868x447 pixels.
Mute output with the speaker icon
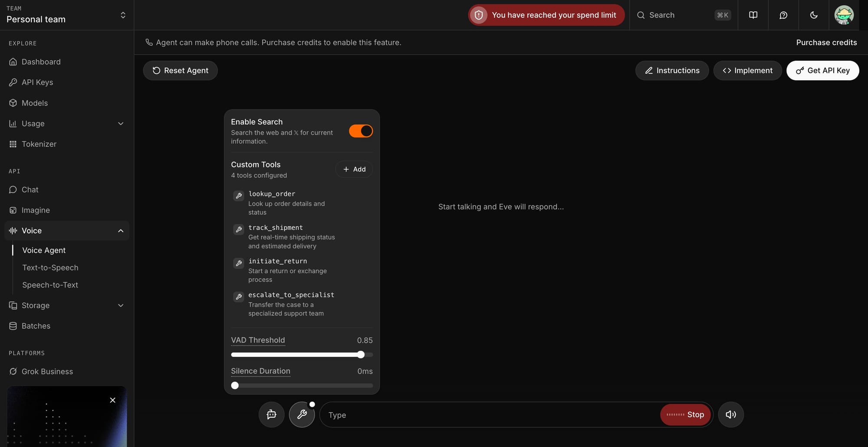point(731,414)
